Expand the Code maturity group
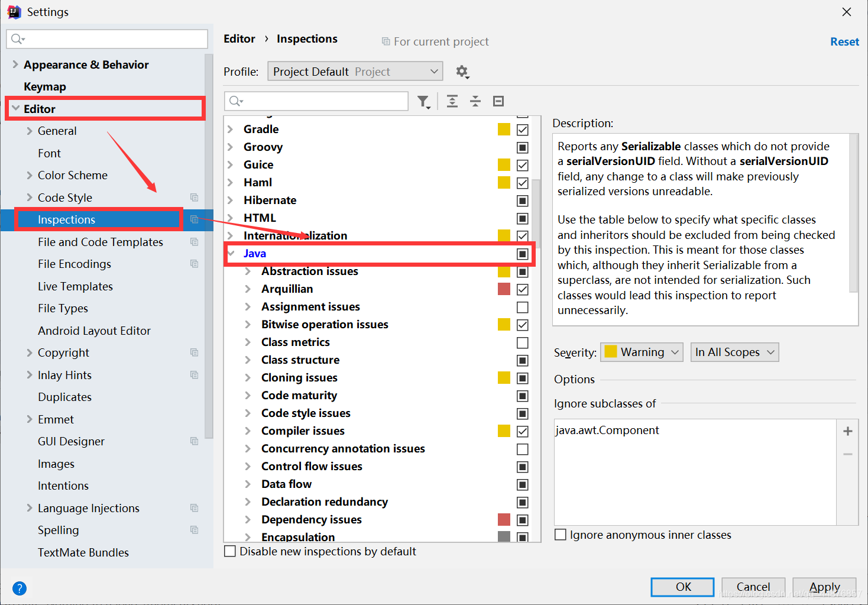Image resolution: width=868 pixels, height=605 pixels. (248, 395)
